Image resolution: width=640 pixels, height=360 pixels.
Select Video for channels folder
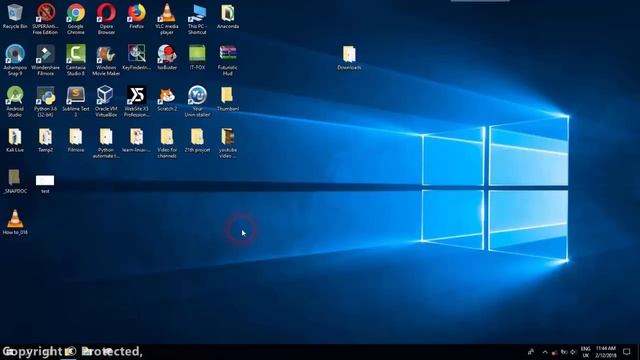(167, 143)
